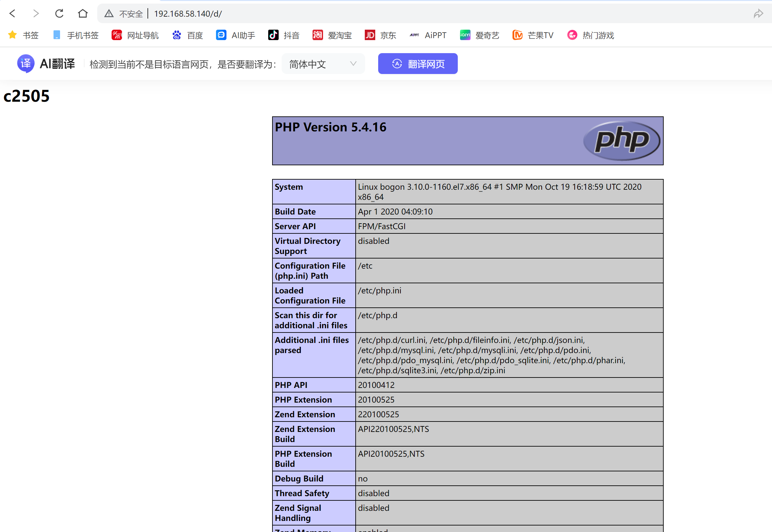Click the share arrow icon in address bar
Image resolution: width=772 pixels, height=532 pixels.
pyautogui.click(x=758, y=14)
